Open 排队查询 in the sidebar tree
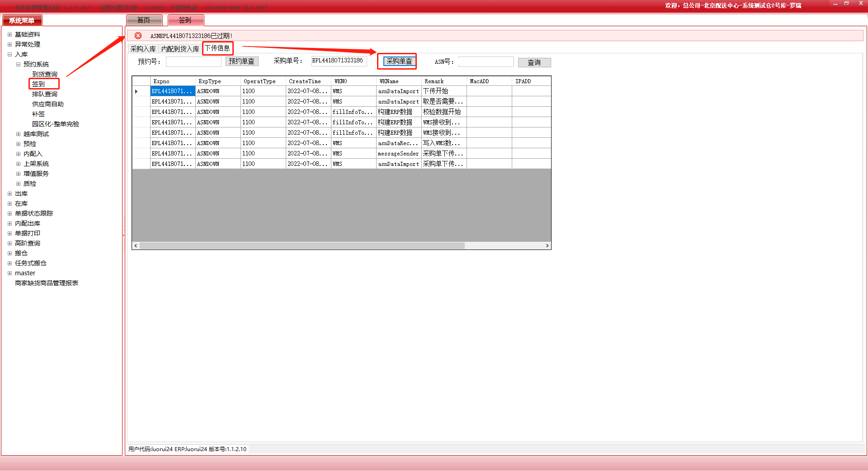 click(45, 94)
